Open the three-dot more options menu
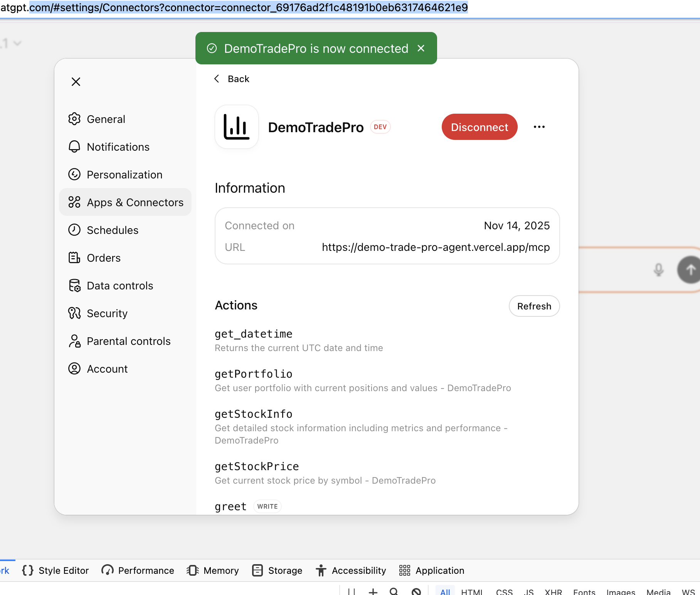 [539, 127]
